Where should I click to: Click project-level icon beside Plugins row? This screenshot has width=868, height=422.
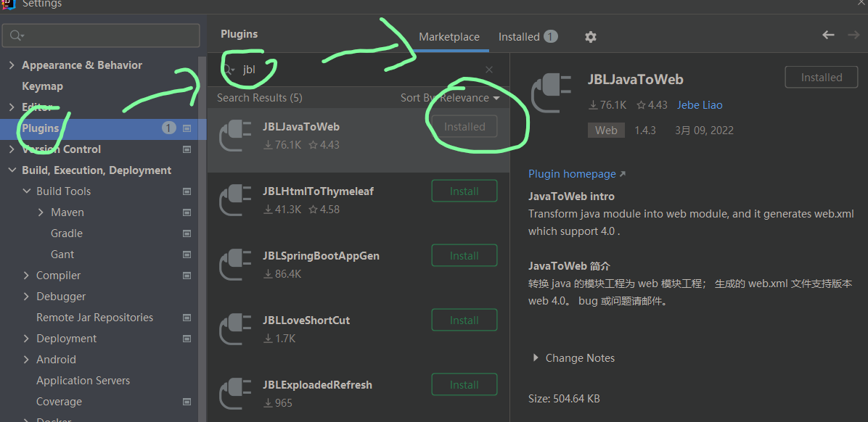(x=187, y=128)
